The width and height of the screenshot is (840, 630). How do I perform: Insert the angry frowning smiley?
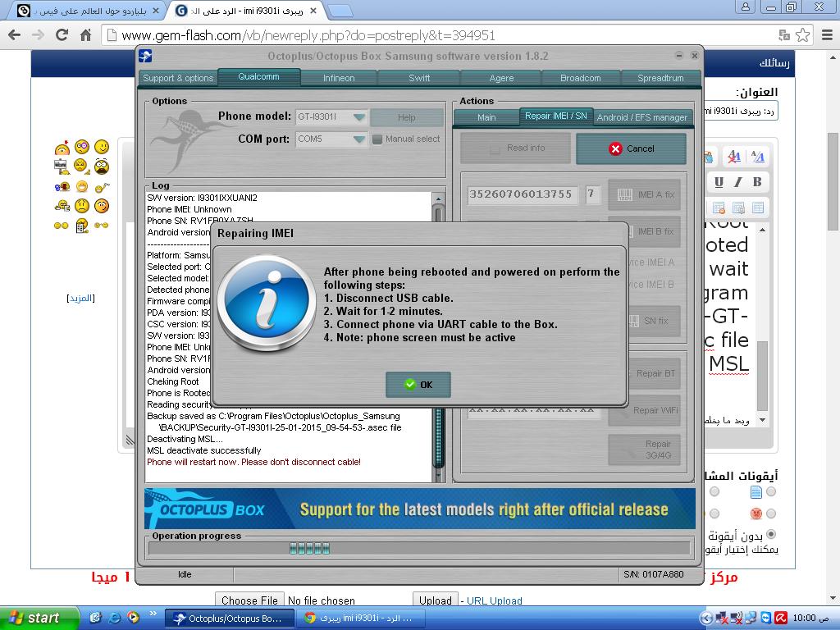tap(81, 166)
